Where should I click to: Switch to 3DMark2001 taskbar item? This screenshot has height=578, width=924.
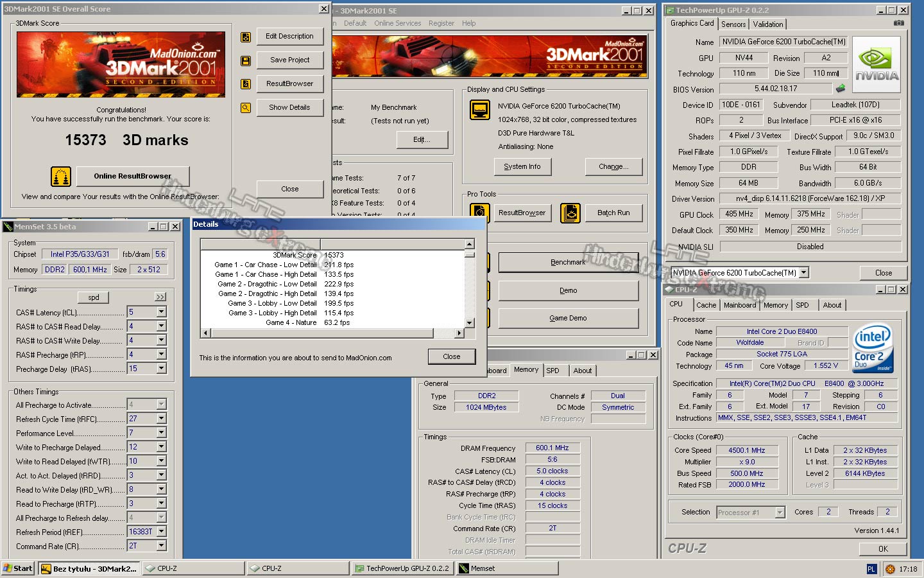coord(89,568)
